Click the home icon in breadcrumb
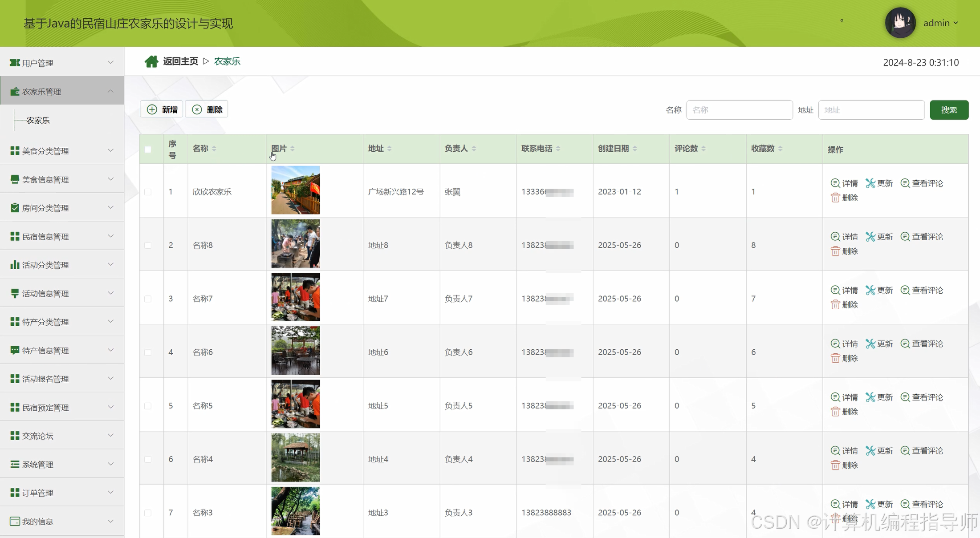The image size is (980, 538). (151, 61)
